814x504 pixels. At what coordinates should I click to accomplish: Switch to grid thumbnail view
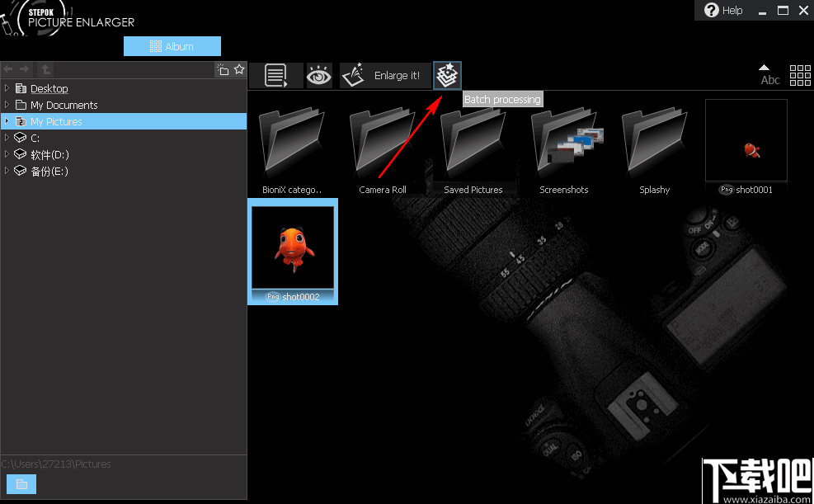pyautogui.click(x=800, y=75)
